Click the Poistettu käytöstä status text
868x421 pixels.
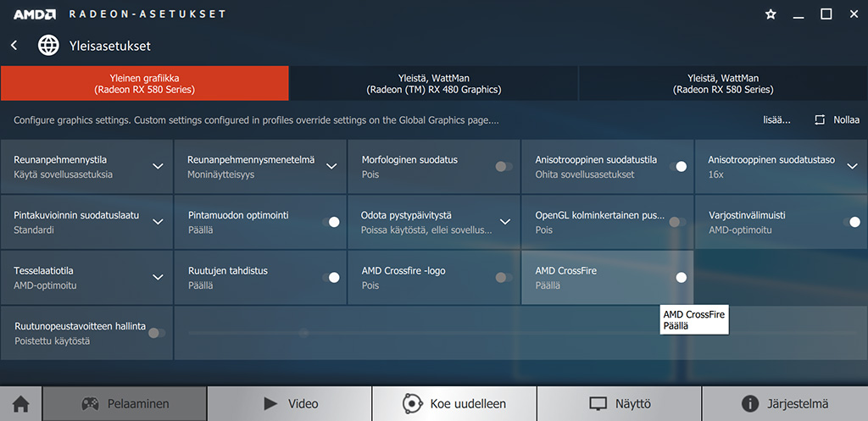pyautogui.click(x=52, y=341)
